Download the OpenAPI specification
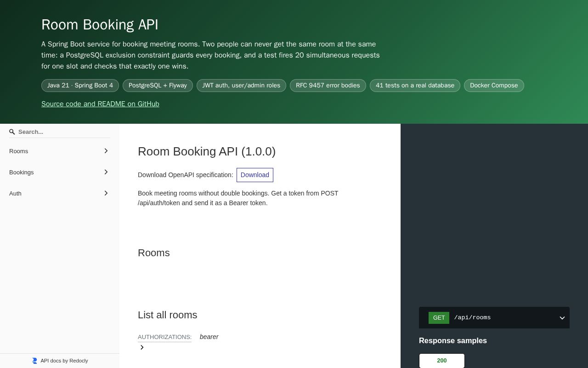 coord(255,175)
